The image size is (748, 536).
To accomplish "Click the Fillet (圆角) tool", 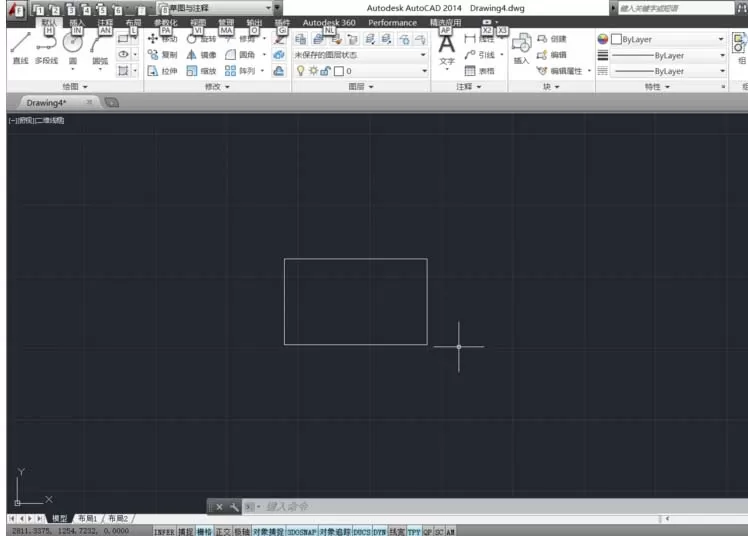I will (240, 55).
